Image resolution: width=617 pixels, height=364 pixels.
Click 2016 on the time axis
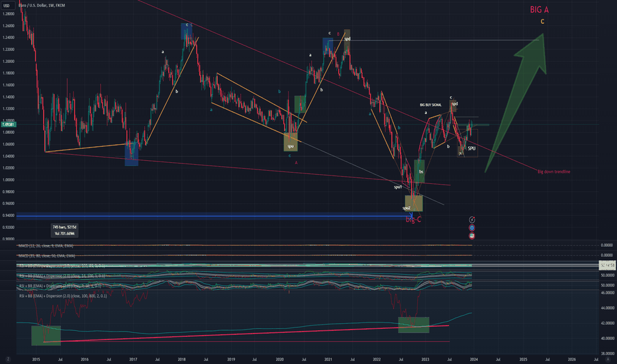click(x=85, y=359)
